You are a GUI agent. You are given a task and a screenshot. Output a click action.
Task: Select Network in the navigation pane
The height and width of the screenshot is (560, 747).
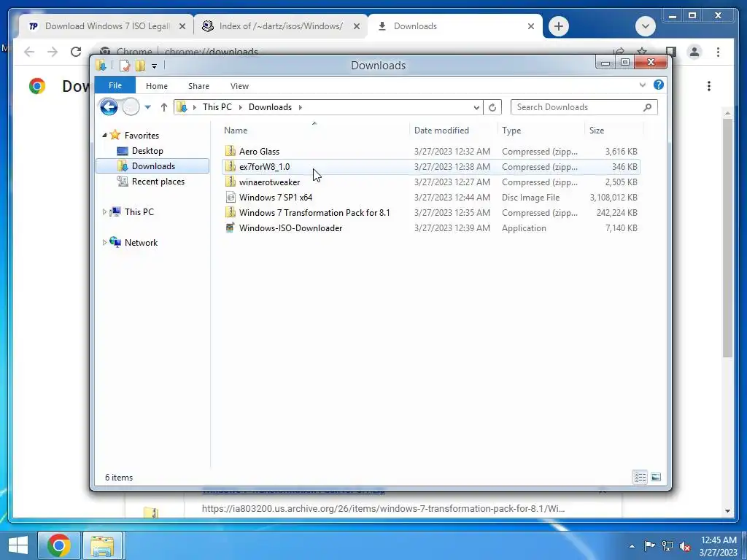point(141,242)
